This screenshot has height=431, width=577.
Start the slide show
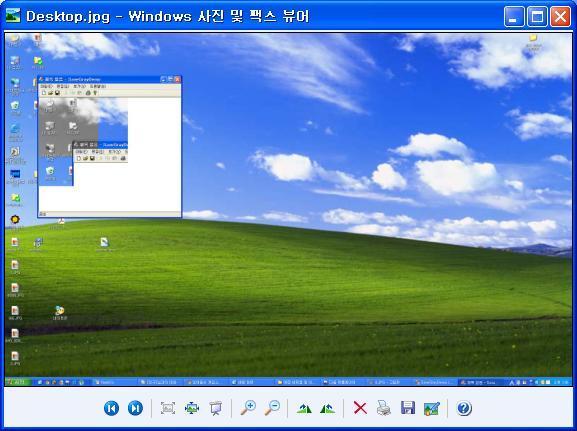[216, 408]
